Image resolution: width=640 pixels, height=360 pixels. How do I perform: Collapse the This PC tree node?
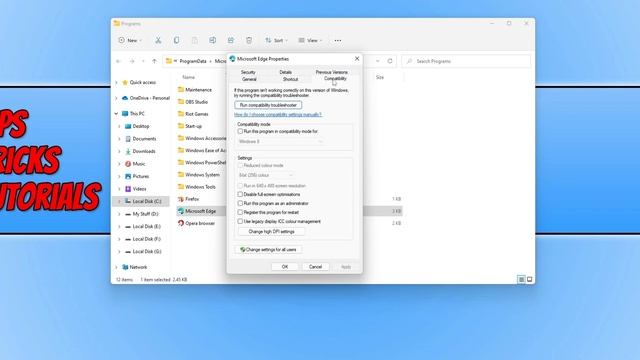116,113
